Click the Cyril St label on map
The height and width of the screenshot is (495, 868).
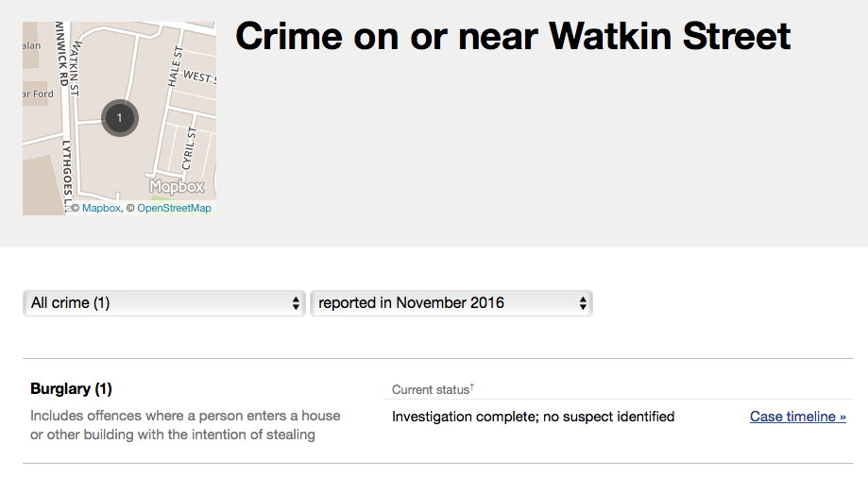point(192,148)
